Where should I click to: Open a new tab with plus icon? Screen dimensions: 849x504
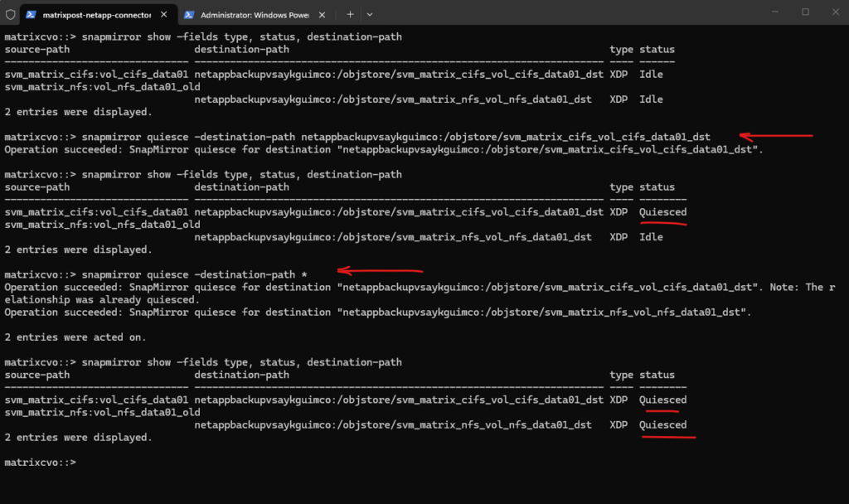(x=350, y=14)
